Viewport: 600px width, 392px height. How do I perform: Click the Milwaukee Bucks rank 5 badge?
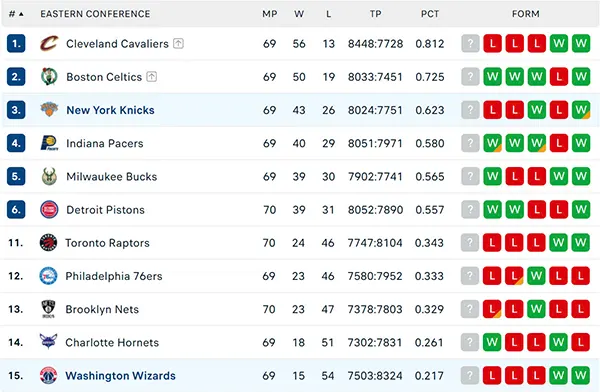16,176
